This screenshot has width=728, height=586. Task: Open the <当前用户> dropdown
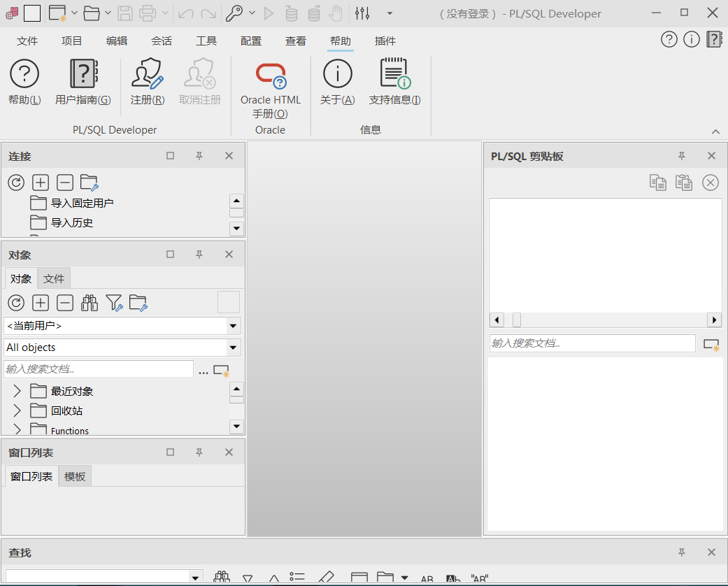click(x=233, y=326)
